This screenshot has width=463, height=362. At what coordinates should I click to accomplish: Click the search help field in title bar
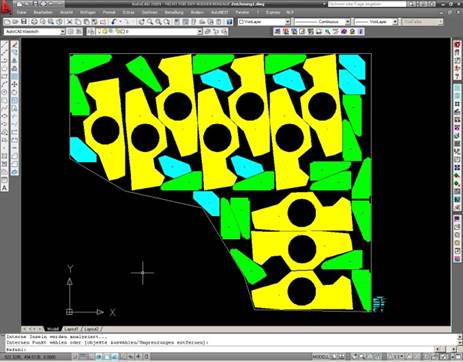click(367, 4)
